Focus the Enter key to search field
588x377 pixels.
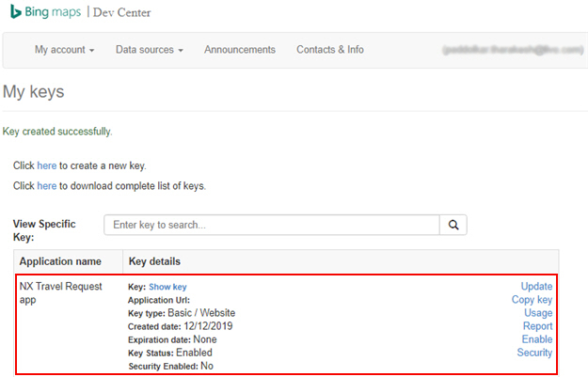point(272,225)
